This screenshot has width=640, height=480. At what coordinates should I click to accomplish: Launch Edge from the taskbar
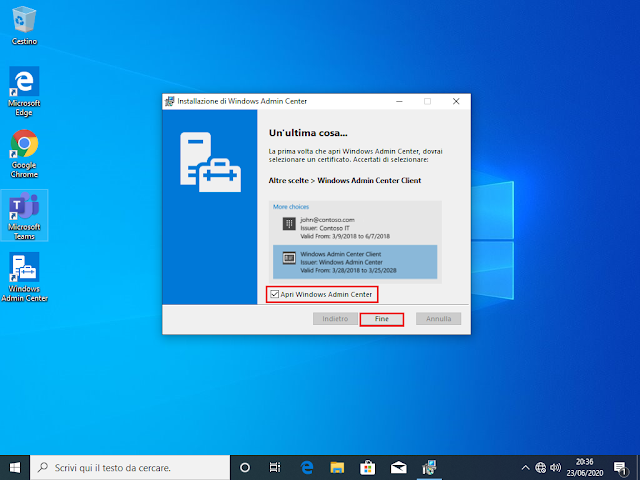coord(307,467)
